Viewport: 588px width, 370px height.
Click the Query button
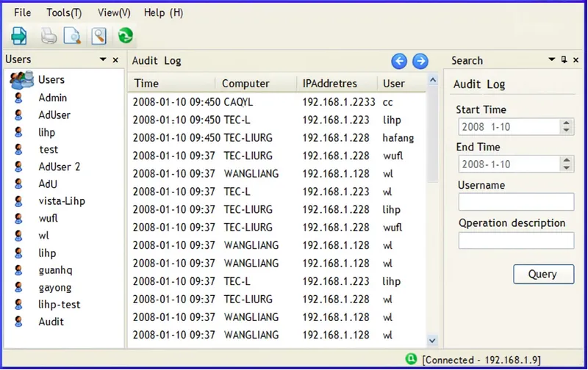click(x=543, y=274)
